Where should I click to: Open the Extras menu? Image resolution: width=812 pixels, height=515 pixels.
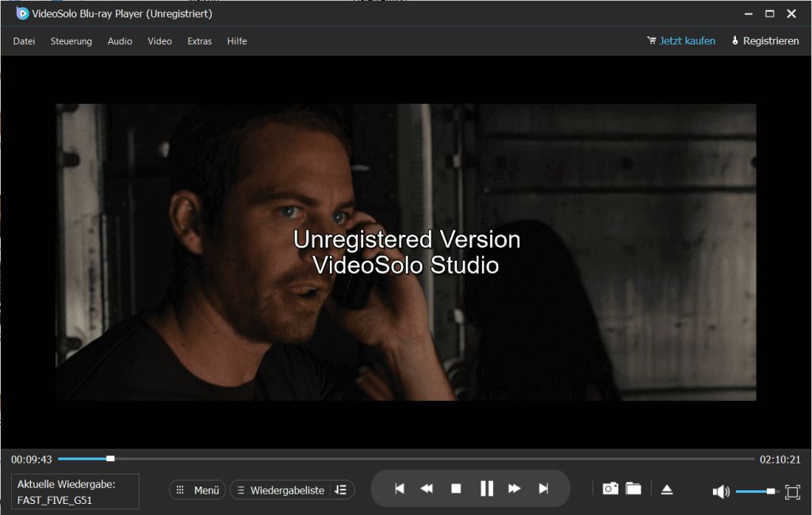click(199, 41)
